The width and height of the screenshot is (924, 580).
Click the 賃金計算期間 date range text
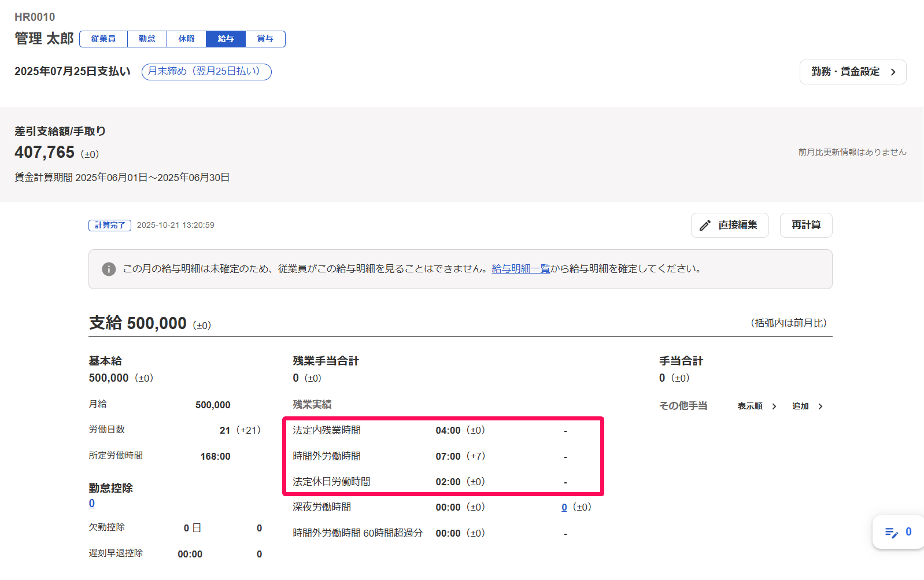pyautogui.click(x=122, y=178)
